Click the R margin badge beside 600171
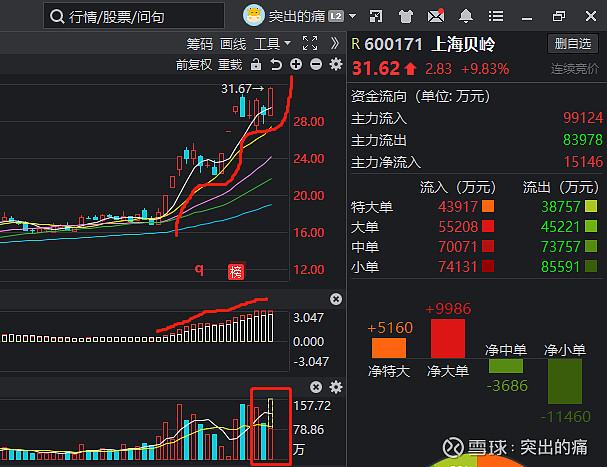This screenshot has width=607, height=467. tap(355, 44)
